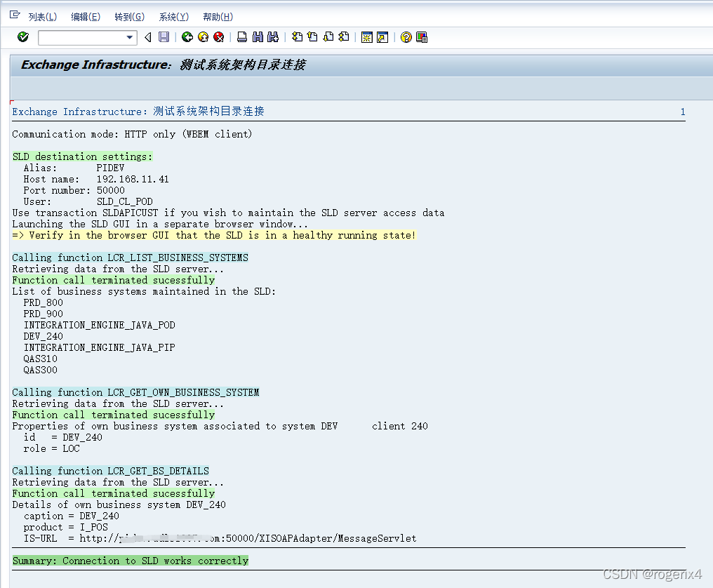Go to the first page icon
713x588 pixels.
(x=297, y=37)
